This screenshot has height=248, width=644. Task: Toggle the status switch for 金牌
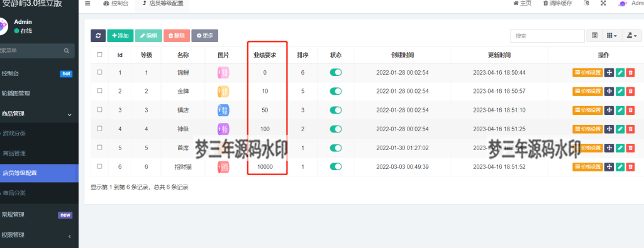(x=336, y=92)
